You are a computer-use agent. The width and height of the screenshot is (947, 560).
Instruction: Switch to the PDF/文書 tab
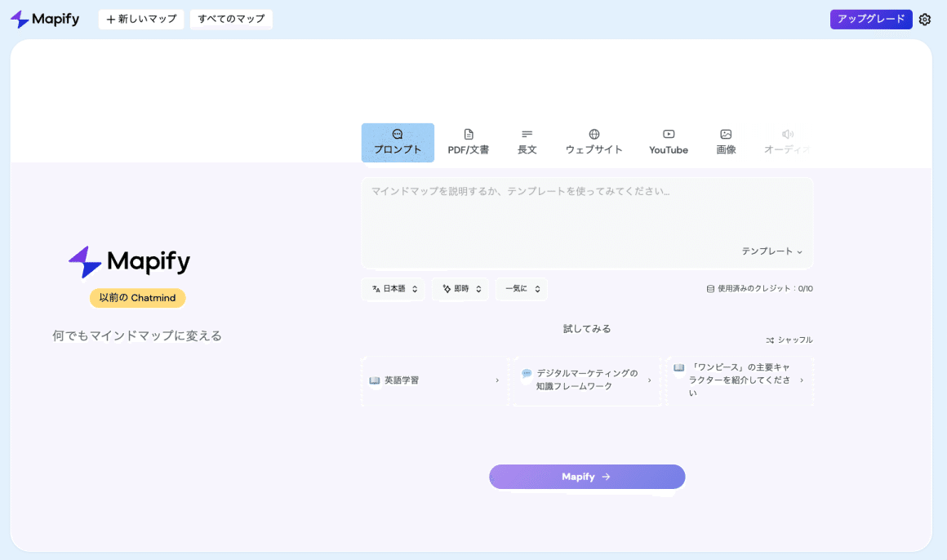469,143
